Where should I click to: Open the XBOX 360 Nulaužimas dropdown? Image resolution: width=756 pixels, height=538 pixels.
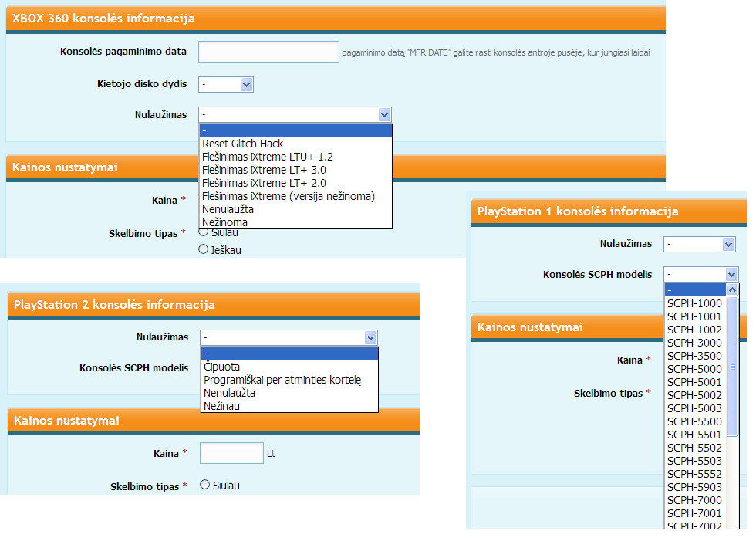pos(295,115)
